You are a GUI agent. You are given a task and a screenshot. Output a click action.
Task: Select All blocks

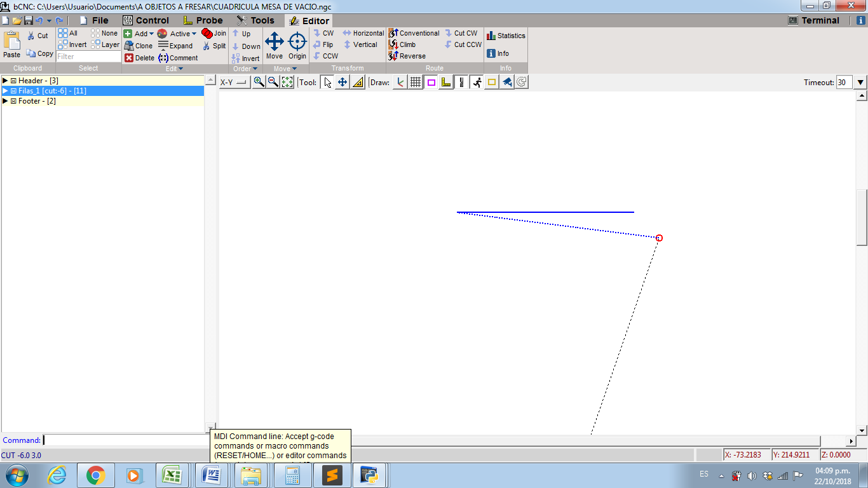pyautogui.click(x=67, y=33)
